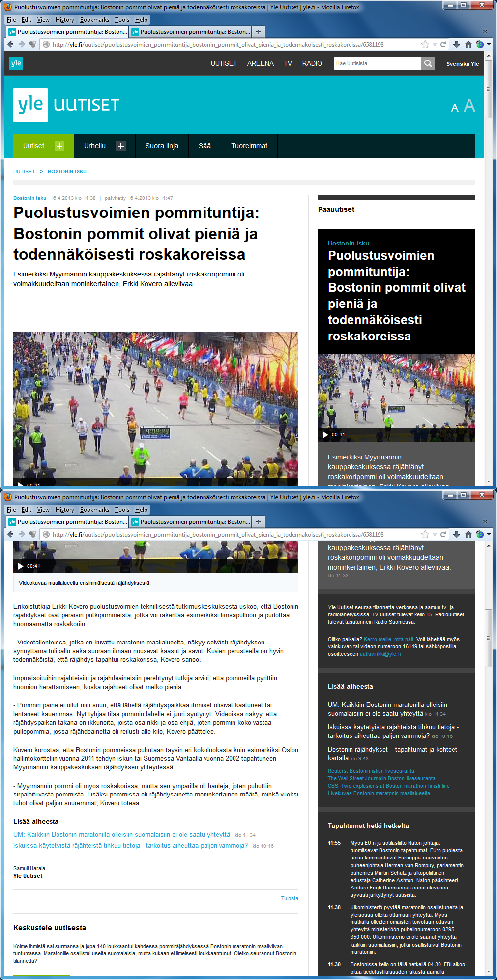The image size is (497, 980).
Task: Open the View menu in the bottom window
Action: (x=43, y=510)
